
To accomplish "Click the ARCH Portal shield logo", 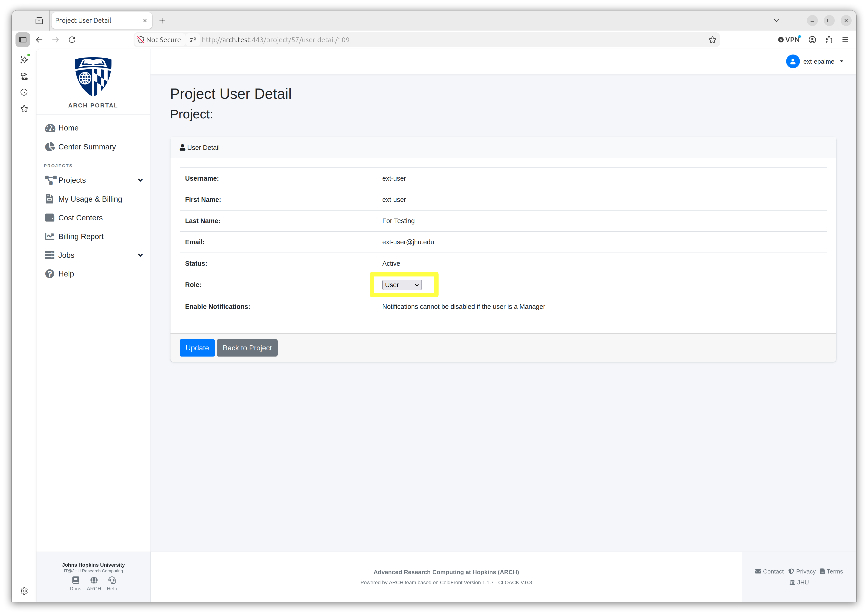I will click(x=93, y=77).
